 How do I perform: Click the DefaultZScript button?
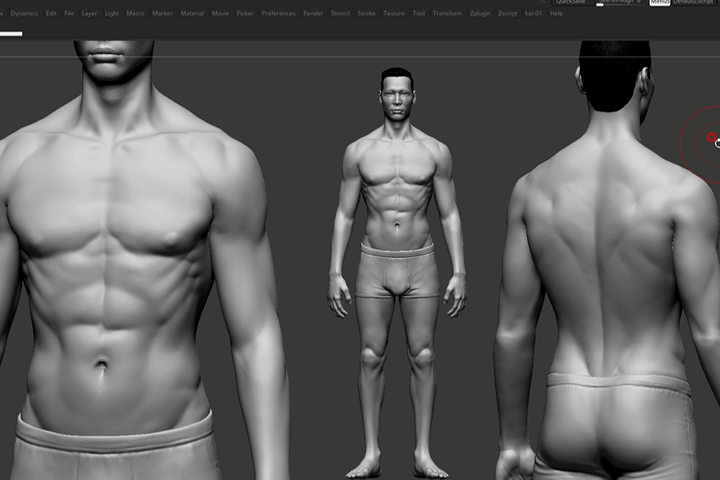coord(692,2)
